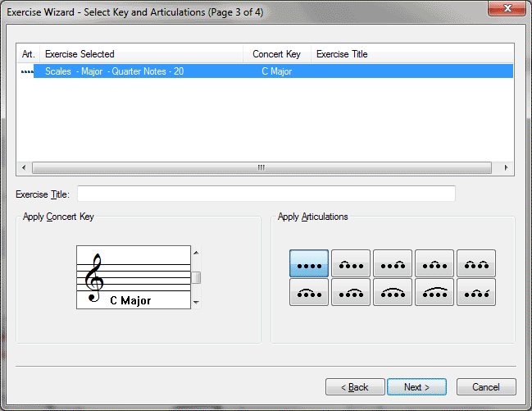The width and height of the screenshot is (532, 411).
Task: Choose articulation with middle slur and accent tick
Action: [x=476, y=292]
